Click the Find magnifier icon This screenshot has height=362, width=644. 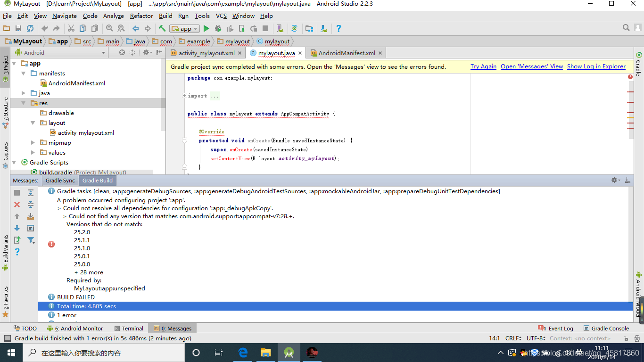click(109, 29)
